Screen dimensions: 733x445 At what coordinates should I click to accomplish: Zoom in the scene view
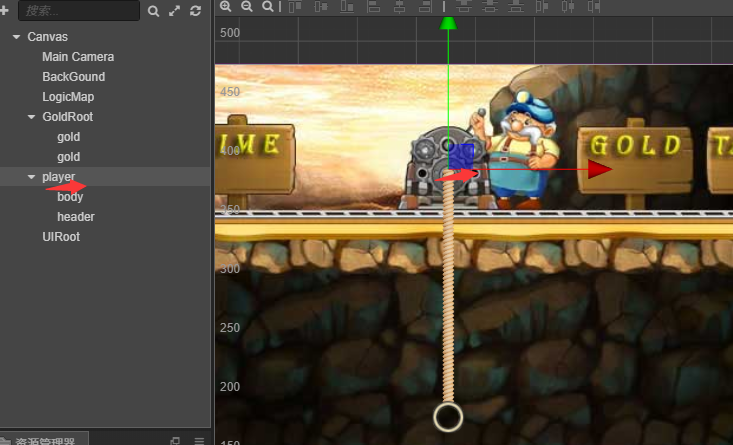[x=226, y=6]
